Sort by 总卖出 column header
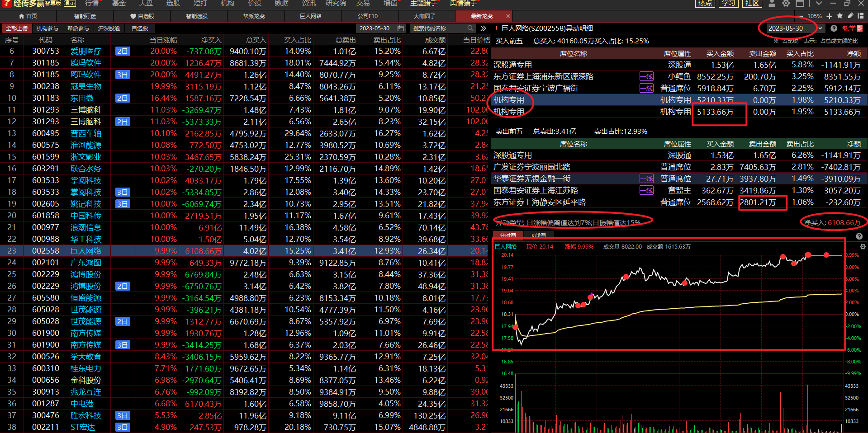 [x=346, y=40]
